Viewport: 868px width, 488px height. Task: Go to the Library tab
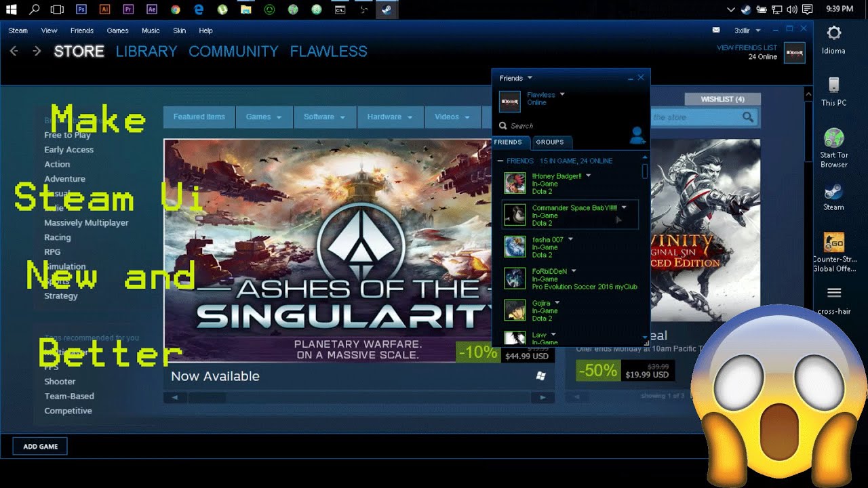(146, 52)
